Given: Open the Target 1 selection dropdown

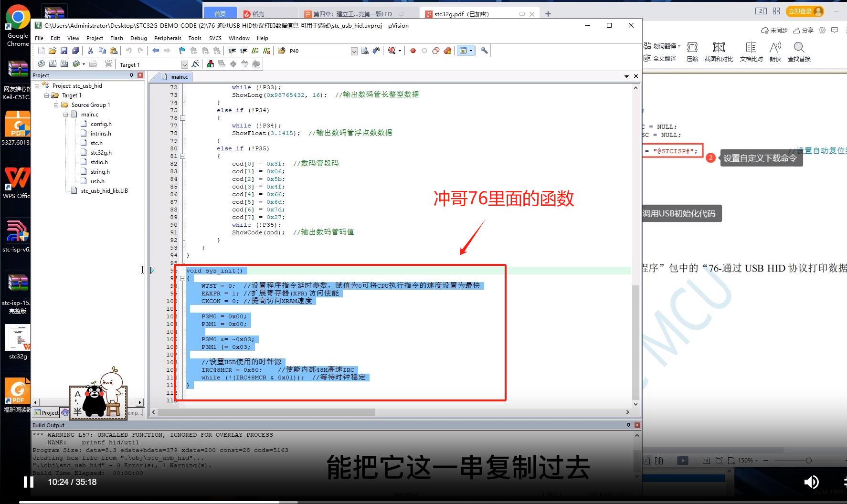Looking at the screenshot, I should [184, 64].
